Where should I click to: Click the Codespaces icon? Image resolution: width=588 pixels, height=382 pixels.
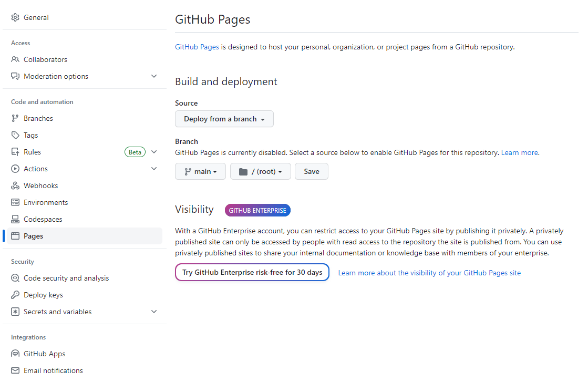(15, 219)
